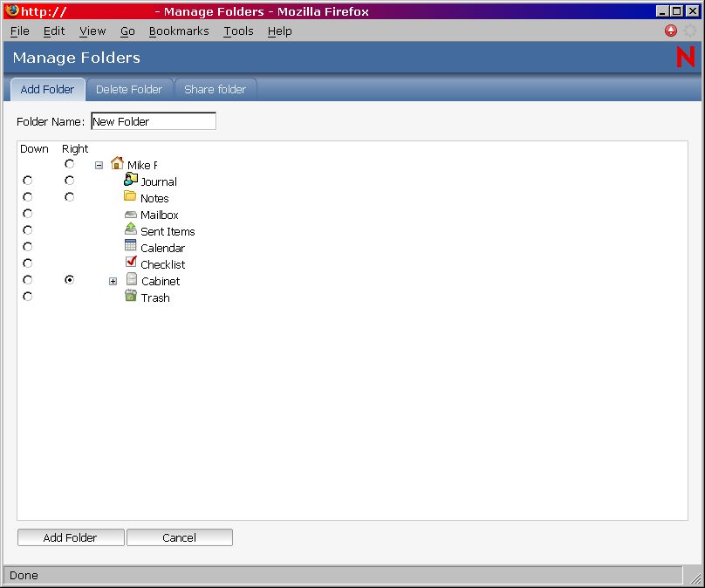Open the File menu
The image size is (705, 588).
pyautogui.click(x=20, y=31)
